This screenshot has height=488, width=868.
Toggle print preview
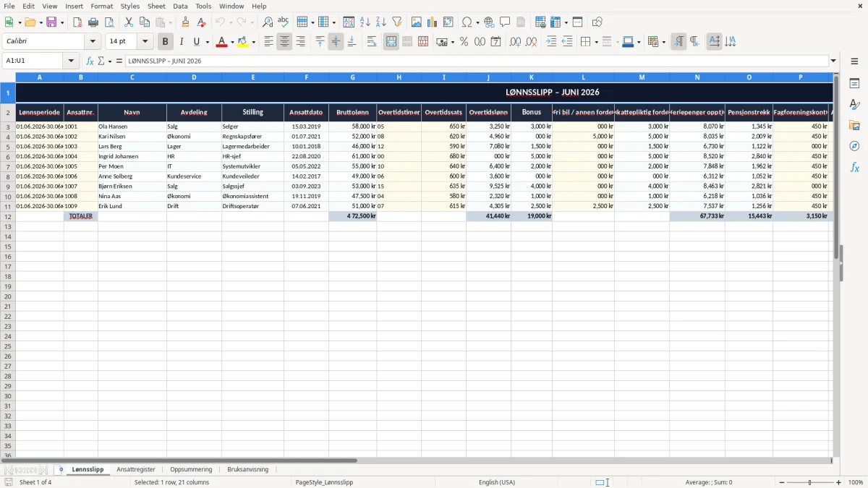click(x=109, y=22)
